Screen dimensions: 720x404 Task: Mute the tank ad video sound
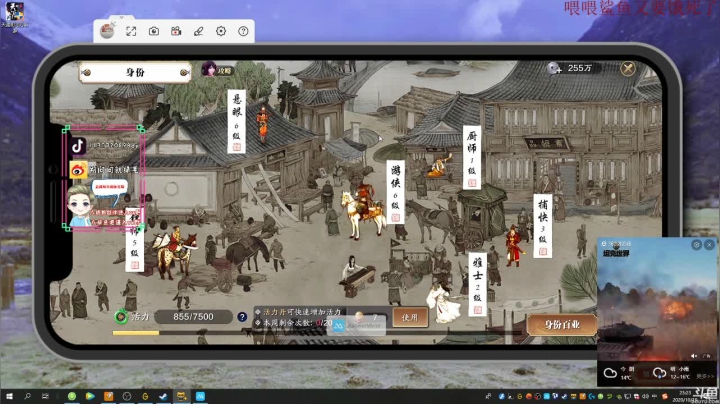pyautogui.click(x=694, y=356)
